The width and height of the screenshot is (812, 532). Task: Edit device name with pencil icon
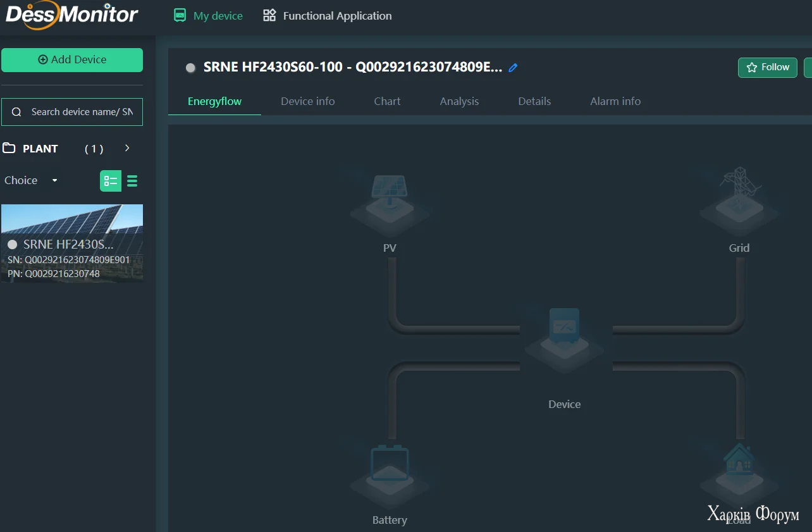513,68
